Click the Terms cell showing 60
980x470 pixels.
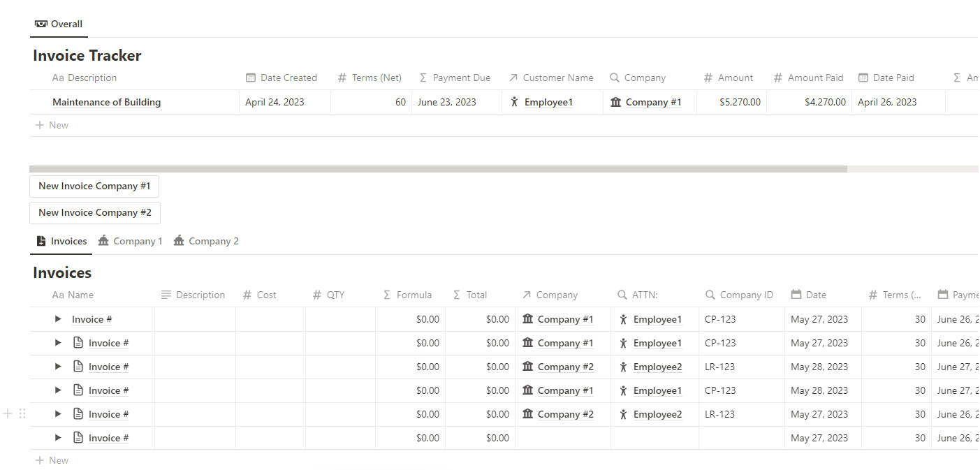pyautogui.click(x=371, y=102)
